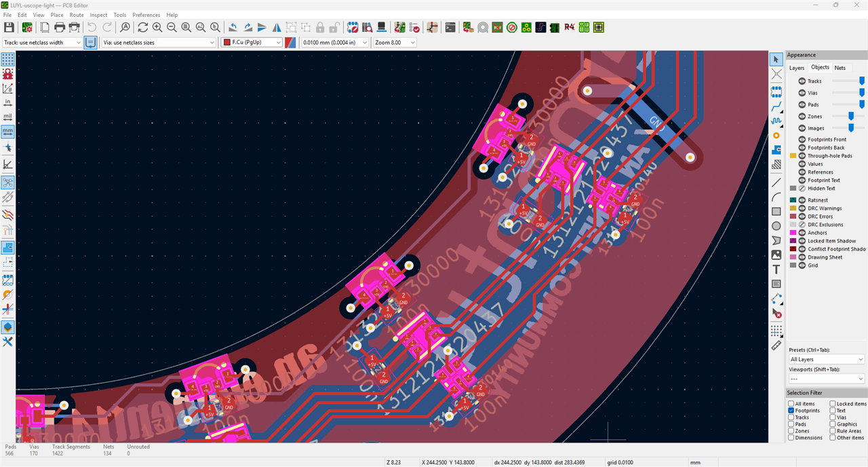Click the Zones opacity slider
The height and width of the screenshot is (467, 868).
tap(851, 116)
